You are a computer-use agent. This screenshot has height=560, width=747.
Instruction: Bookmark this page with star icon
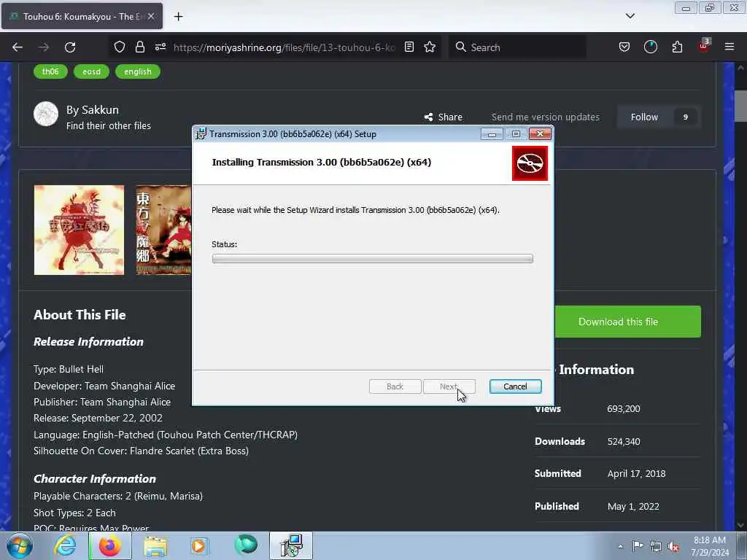coord(430,47)
